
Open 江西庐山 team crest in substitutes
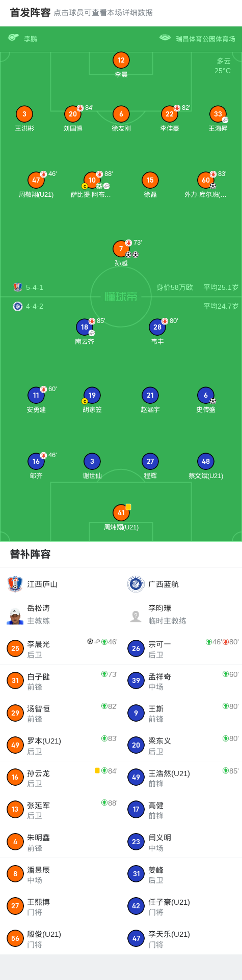tap(15, 584)
